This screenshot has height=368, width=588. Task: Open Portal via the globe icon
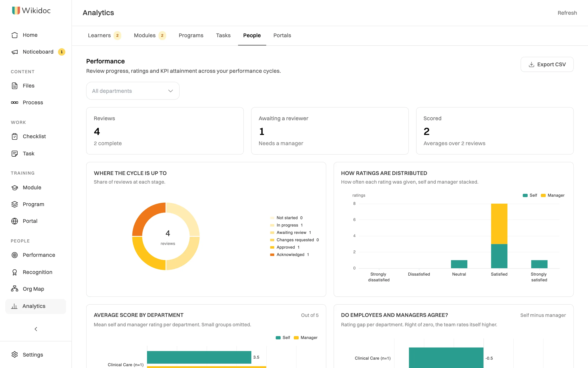(14, 221)
